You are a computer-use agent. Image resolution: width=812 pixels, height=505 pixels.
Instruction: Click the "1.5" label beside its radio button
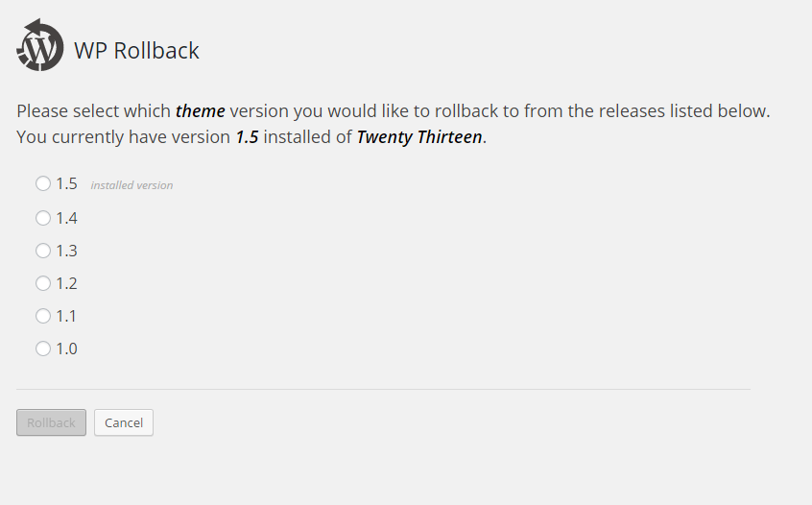coord(66,183)
